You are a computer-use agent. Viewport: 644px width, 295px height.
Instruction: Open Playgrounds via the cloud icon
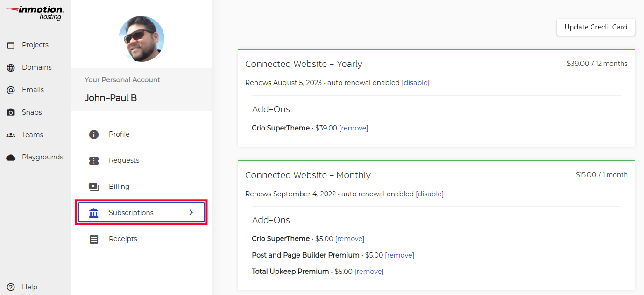pos(11,158)
